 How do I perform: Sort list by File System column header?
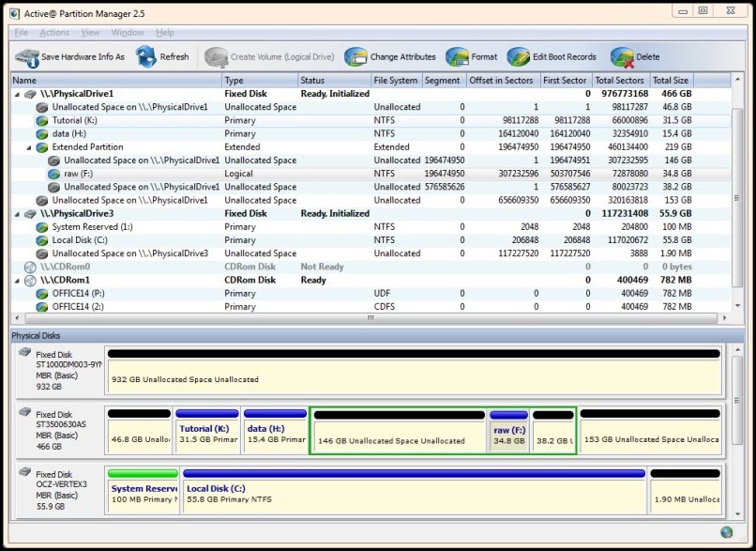(x=397, y=81)
